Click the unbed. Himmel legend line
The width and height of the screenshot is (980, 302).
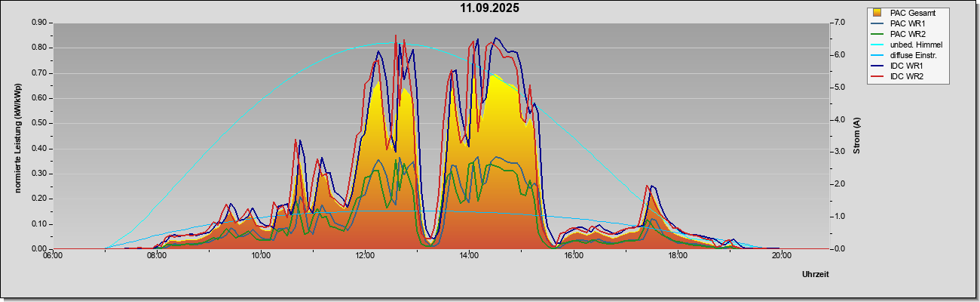click(x=877, y=45)
